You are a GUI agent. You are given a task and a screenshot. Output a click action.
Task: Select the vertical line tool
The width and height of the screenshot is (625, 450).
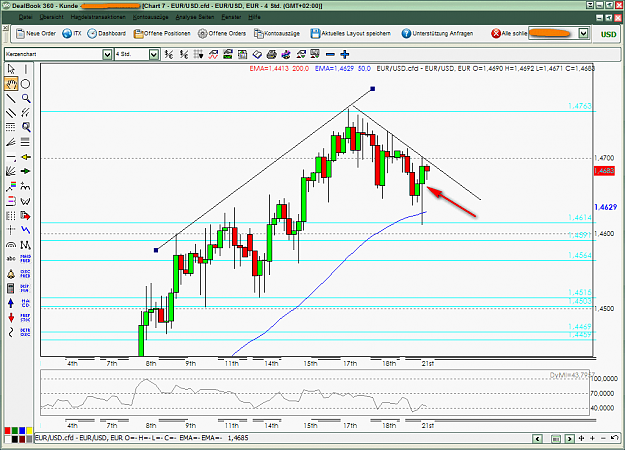click(26, 69)
